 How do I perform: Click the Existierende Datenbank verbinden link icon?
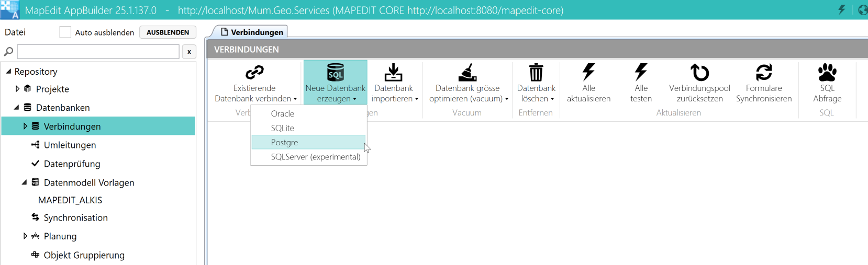tap(254, 73)
